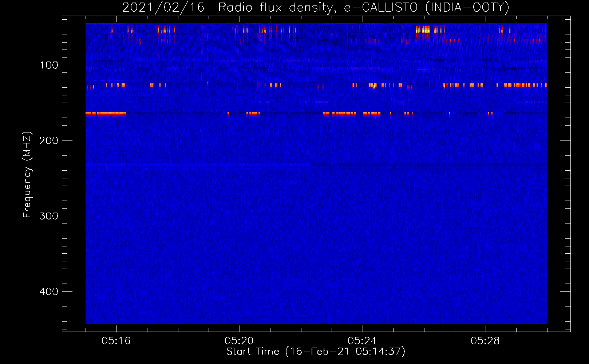Click the 05:24 time tick label
This screenshot has height=364, width=589.
362,341
